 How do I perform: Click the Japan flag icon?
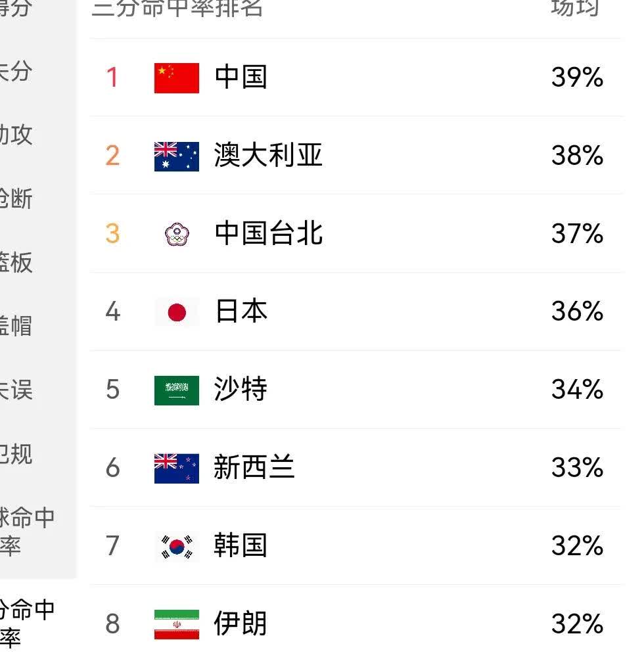(x=177, y=312)
